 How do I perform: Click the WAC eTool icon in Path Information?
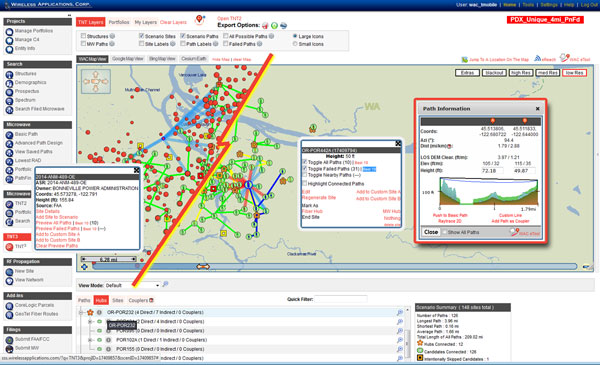pyautogui.click(x=514, y=232)
